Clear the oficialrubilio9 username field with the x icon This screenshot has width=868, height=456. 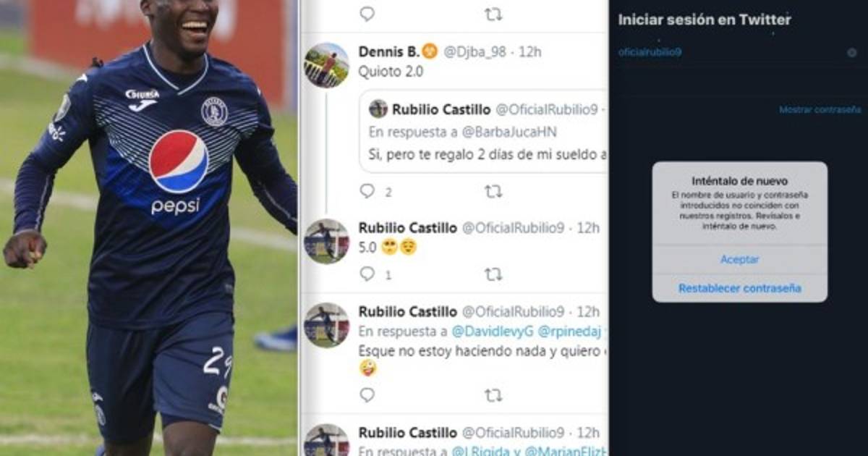[x=852, y=53]
